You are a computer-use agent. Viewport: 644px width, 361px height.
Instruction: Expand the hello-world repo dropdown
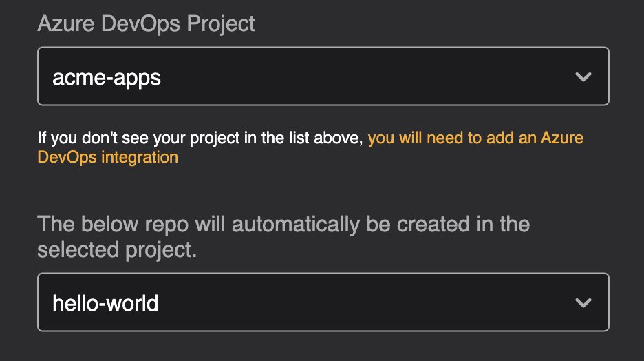pos(323,302)
